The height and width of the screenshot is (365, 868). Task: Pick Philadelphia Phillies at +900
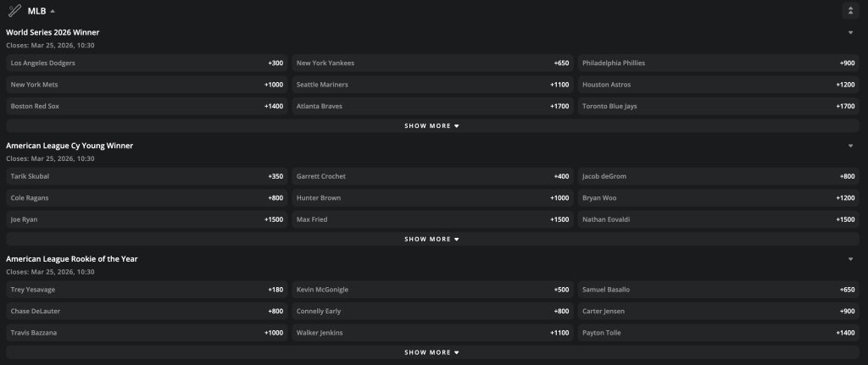point(719,63)
